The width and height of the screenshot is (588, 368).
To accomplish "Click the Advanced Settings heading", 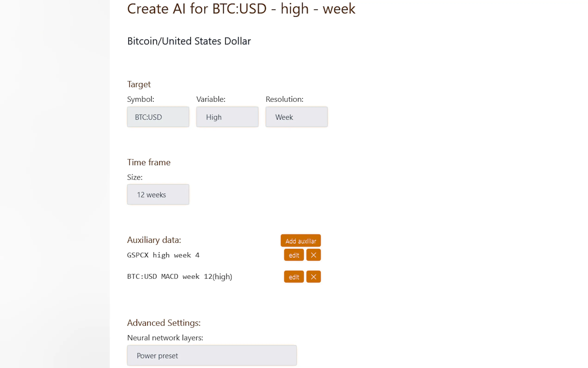I will pyautogui.click(x=164, y=323).
